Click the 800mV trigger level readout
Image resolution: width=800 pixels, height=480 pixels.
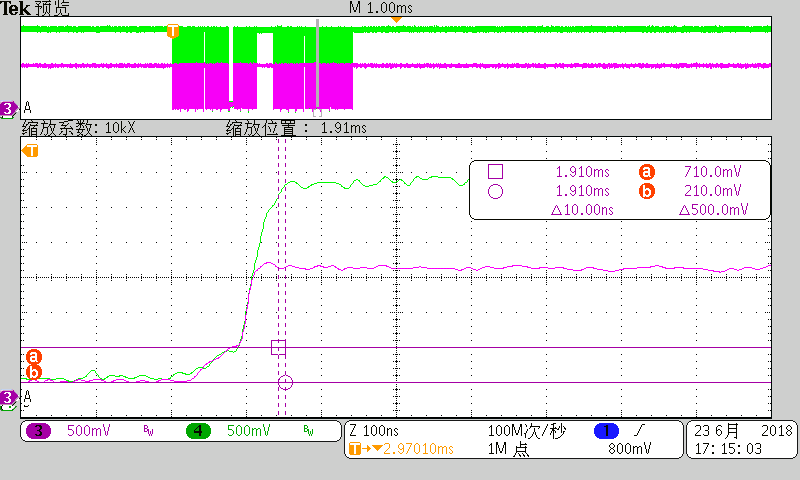coord(630,449)
